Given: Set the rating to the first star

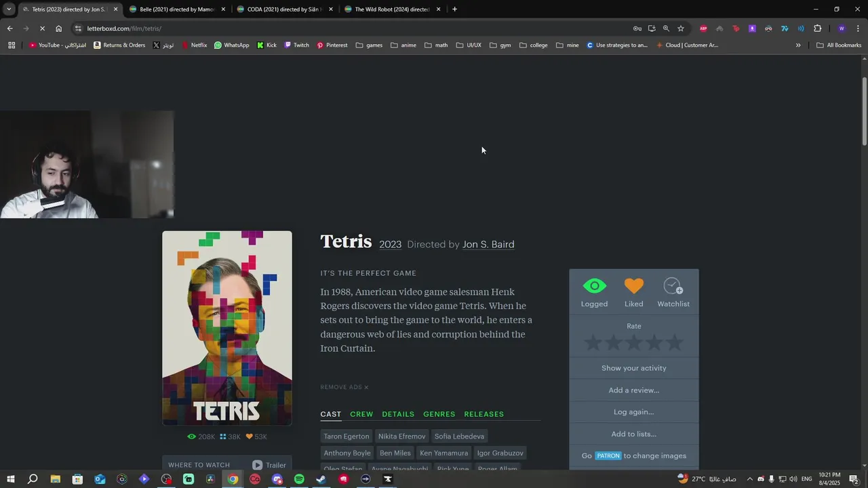Looking at the screenshot, I should [x=593, y=343].
